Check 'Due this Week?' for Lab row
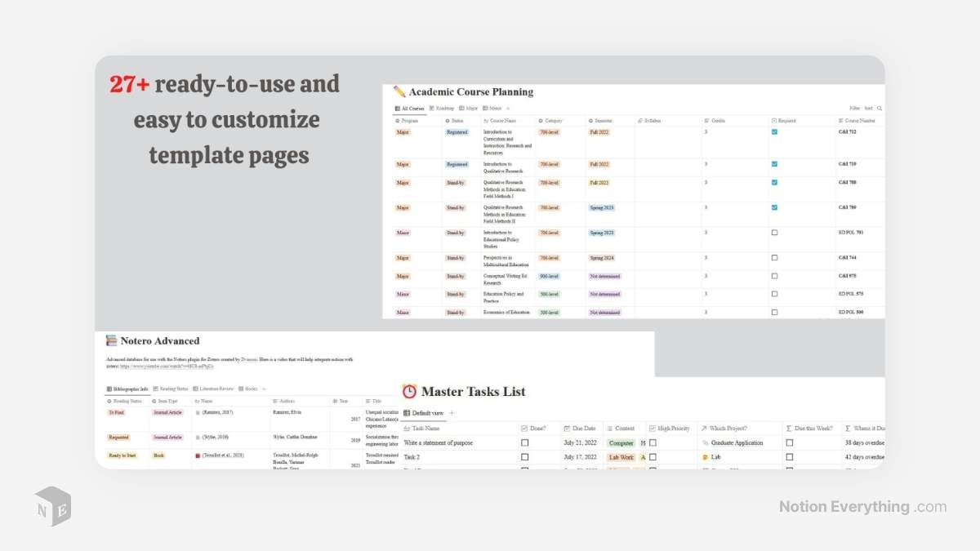 (790, 457)
